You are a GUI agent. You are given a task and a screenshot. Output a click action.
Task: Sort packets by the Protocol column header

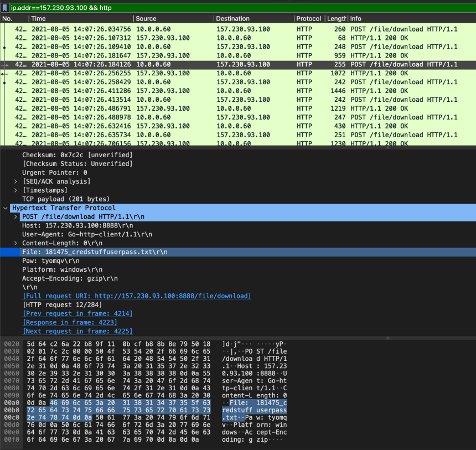pos(309,18)
